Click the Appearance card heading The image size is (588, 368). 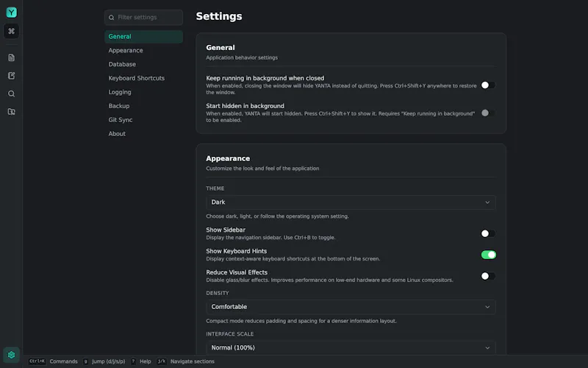point(228,158)
